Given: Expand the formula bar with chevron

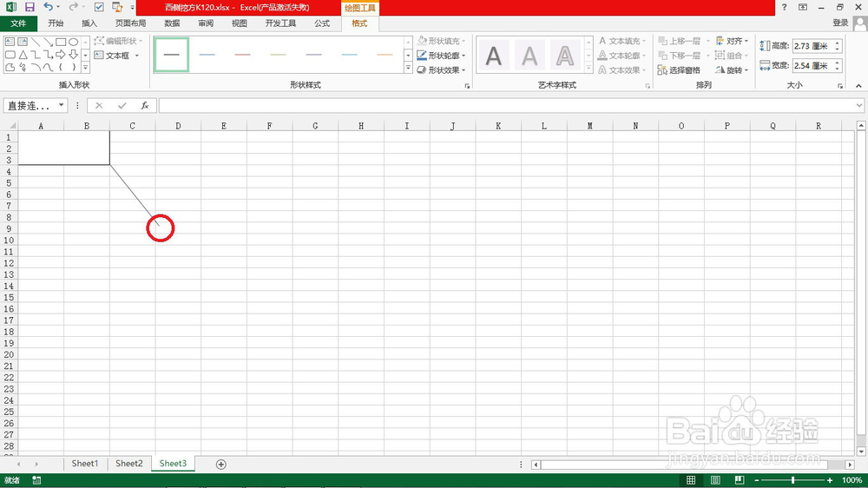Looking at the screenshot, I should [859, 105].
